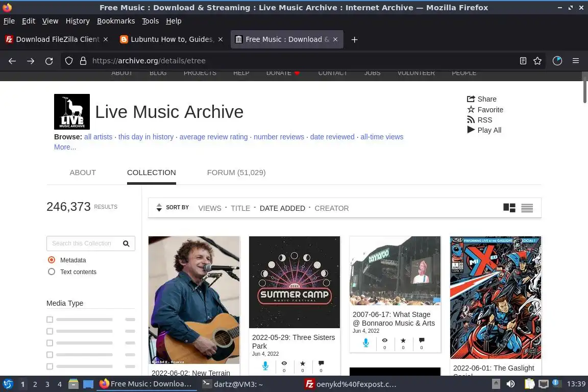
Task: Sort results by VIEWS
Action: pos(210,208)
